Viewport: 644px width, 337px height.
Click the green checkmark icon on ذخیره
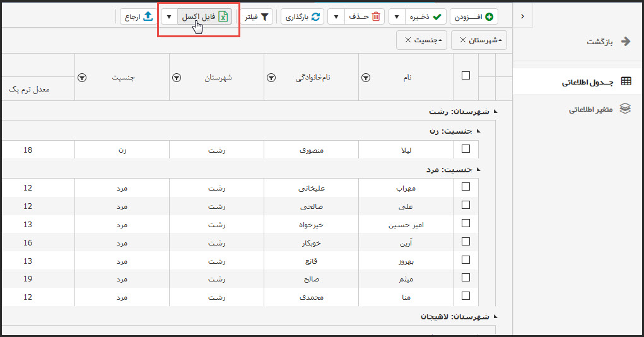tap(437, 17)
